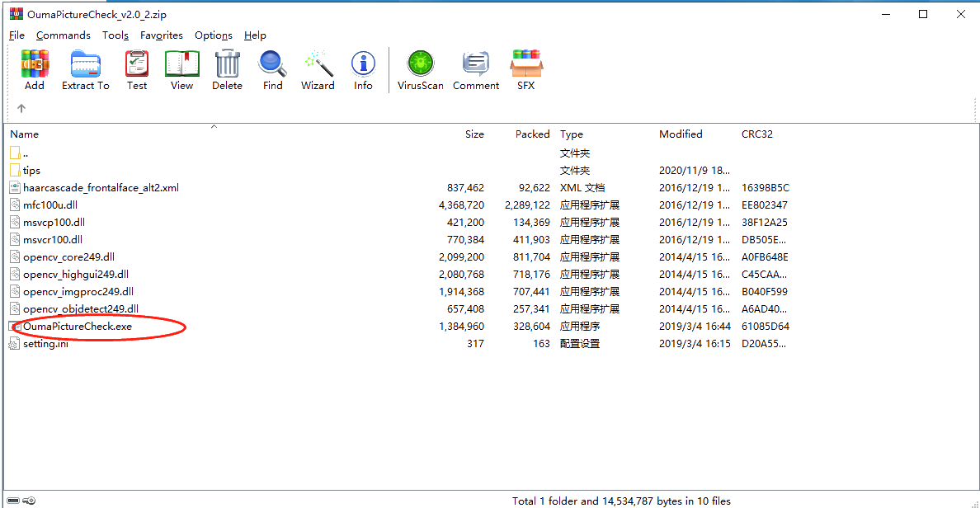Viewport: 980px width, 508px height.
Task: Click size value 317 of setting.ini
Action: [475, 344]
